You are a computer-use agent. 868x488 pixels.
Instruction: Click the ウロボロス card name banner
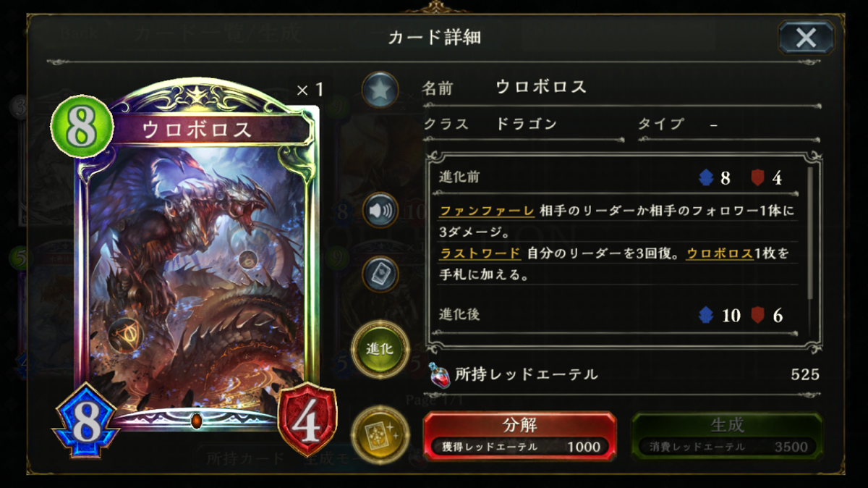click(197, 130)
